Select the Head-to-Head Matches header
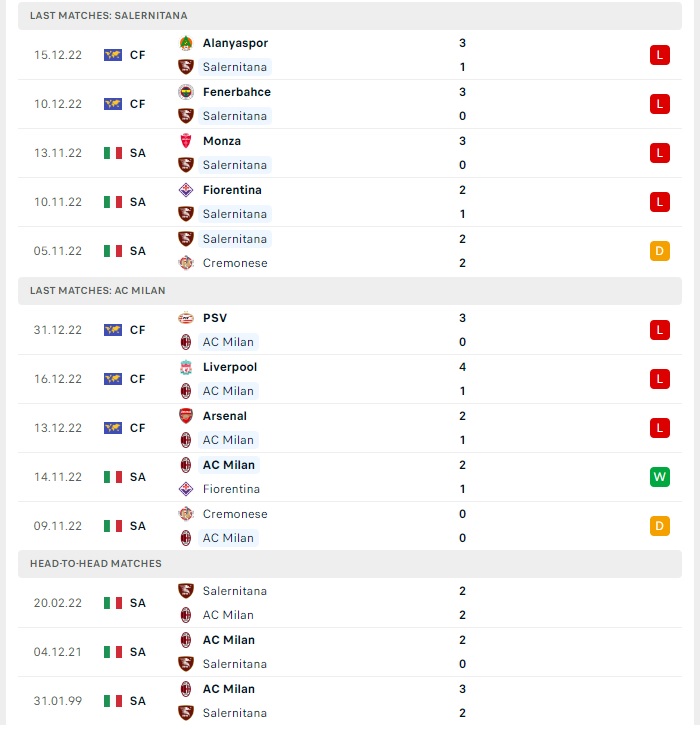Viewport: 700px width, 729px height. pyautogui.click(x=350, y=564)
